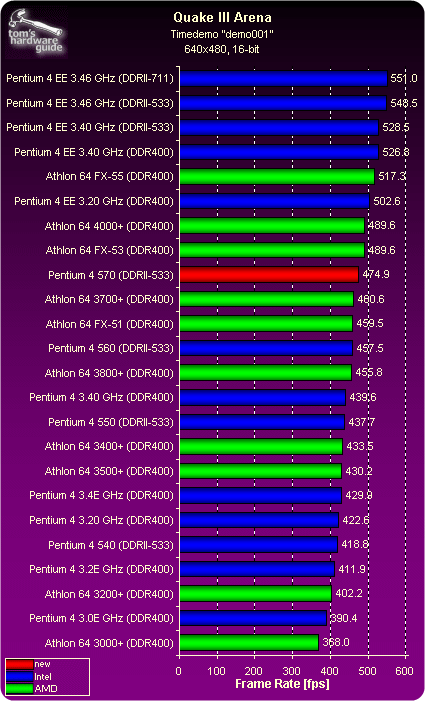The image size is (425, 701).
Task: Click the value '526.8'
Action: [x=395, y=152]
